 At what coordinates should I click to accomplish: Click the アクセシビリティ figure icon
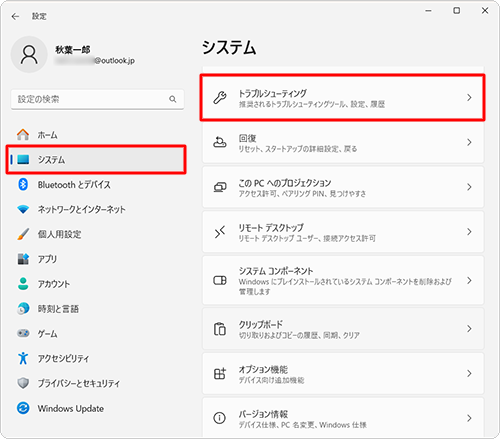23,358
